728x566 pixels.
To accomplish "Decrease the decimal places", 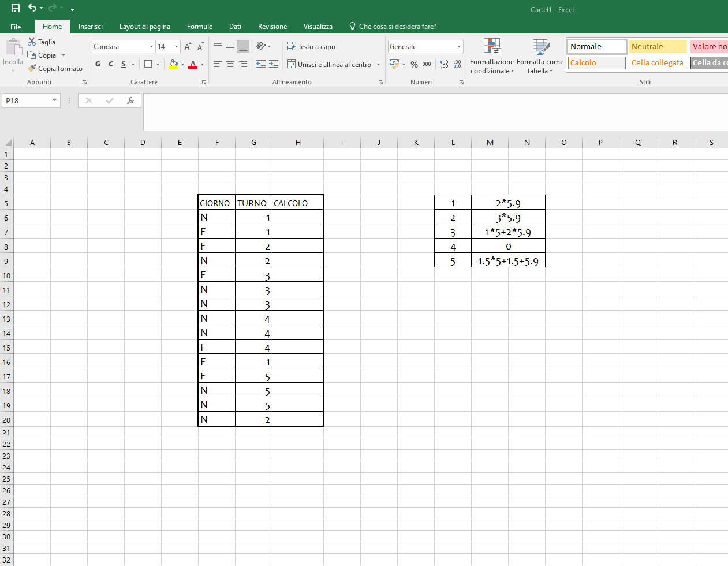I will [x=457, y=64].
